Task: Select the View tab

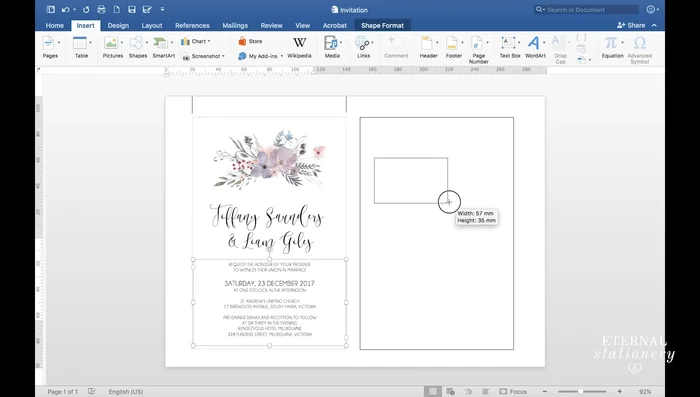Action: 302,25
